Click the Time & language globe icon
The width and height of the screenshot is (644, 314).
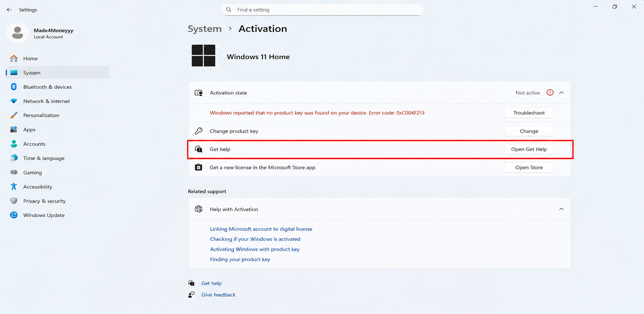(14, 158)
